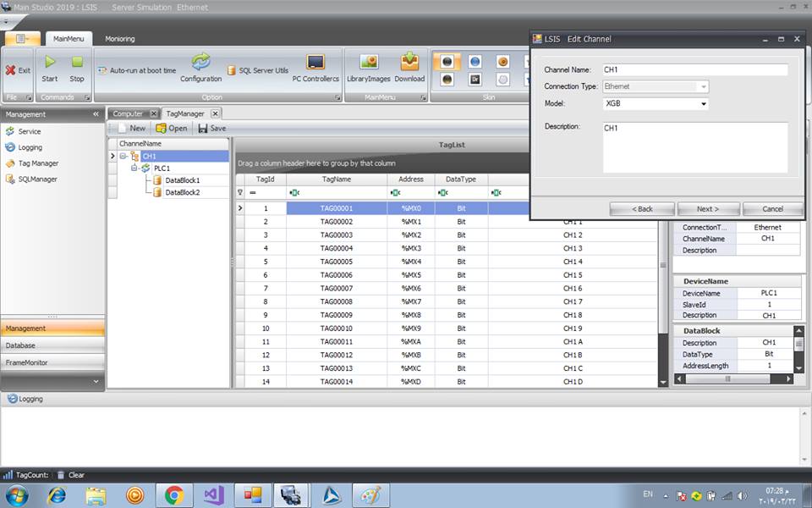This screenshot has width=812, height=508.
Task: Select the Database navigation group
Action: click(x=52, y=345)
